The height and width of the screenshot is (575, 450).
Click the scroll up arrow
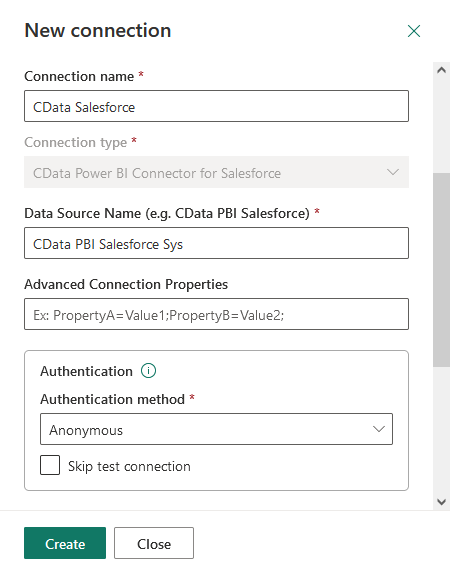click(x=441, y=70)
